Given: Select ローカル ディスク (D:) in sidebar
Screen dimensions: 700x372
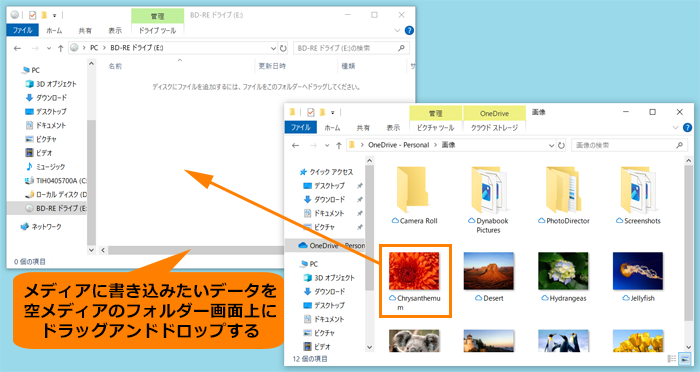Looking at the screenshot, I should tap(56, 195).
